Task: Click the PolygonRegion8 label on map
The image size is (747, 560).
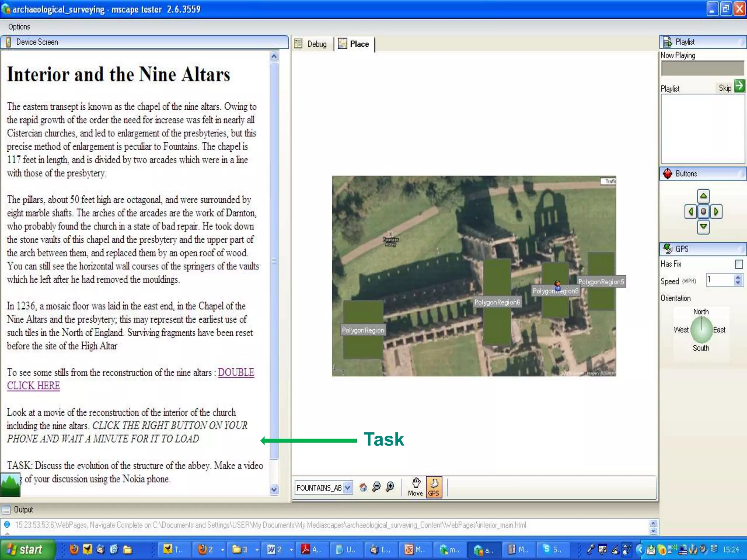Action: point(555,291)
